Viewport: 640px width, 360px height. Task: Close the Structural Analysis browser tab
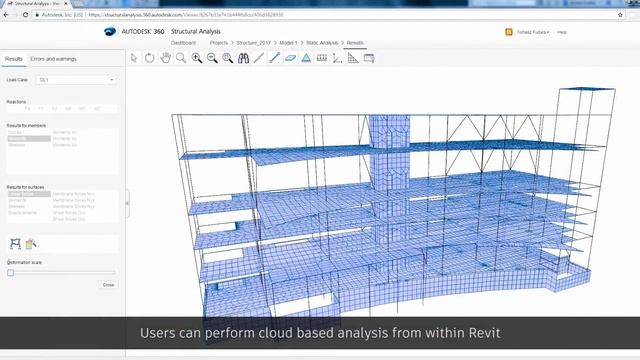66,3
